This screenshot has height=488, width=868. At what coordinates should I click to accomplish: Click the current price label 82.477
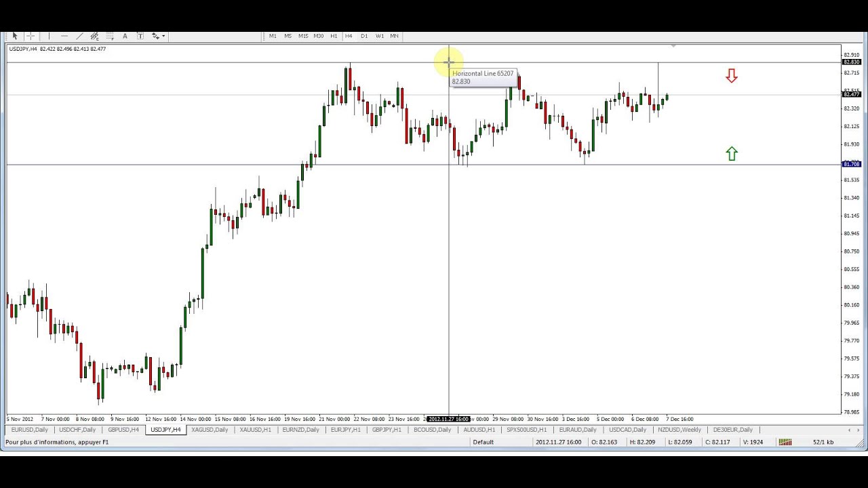point(851,94)
